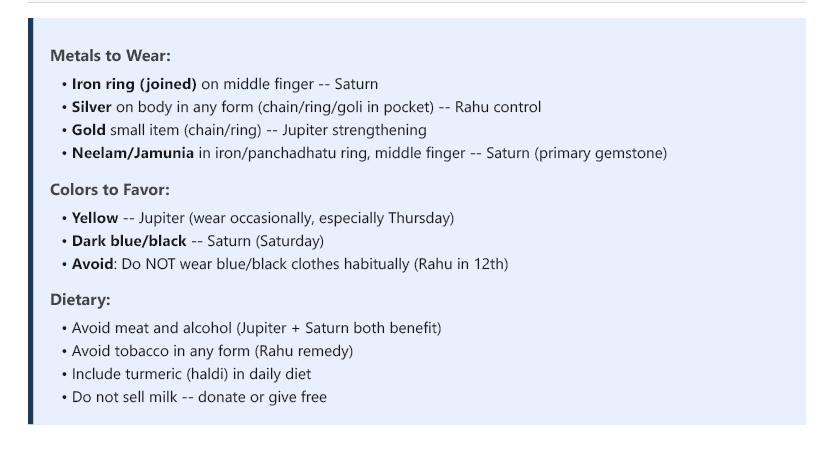Click the 'Silver' bullet item
Viewport: 835px width, 457px height.
(x=306, y=107)
